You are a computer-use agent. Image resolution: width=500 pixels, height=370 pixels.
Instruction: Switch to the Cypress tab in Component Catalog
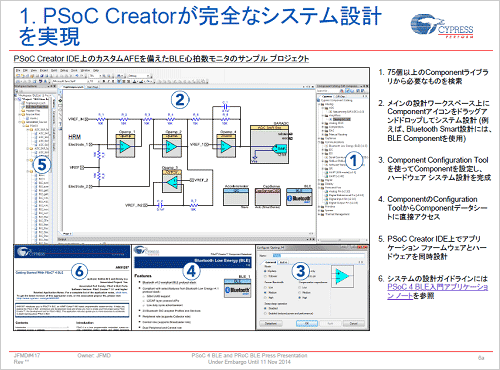tap(327, 96)
